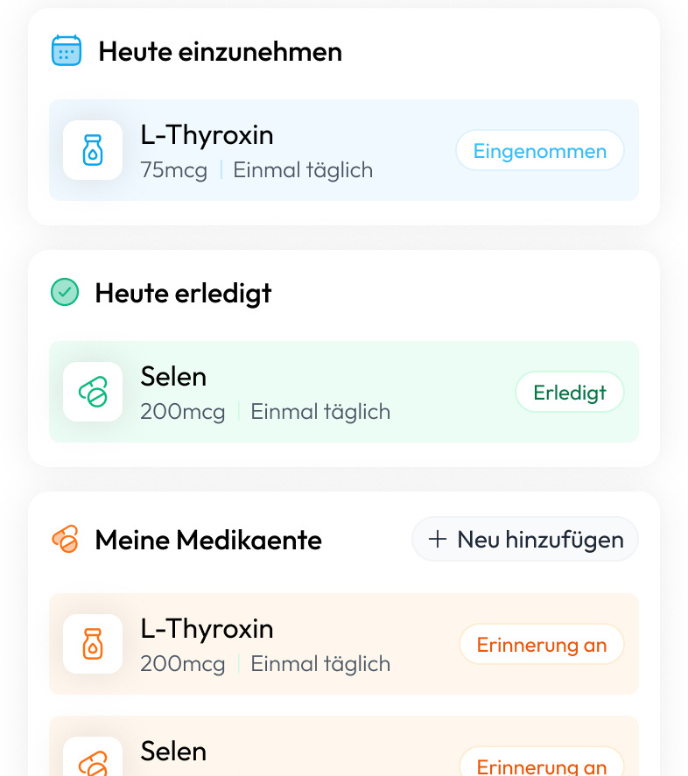Click the orange pills icon beside Meine Medikaente
Viewport: 688px width, 776px height.
tap(65, 540)
